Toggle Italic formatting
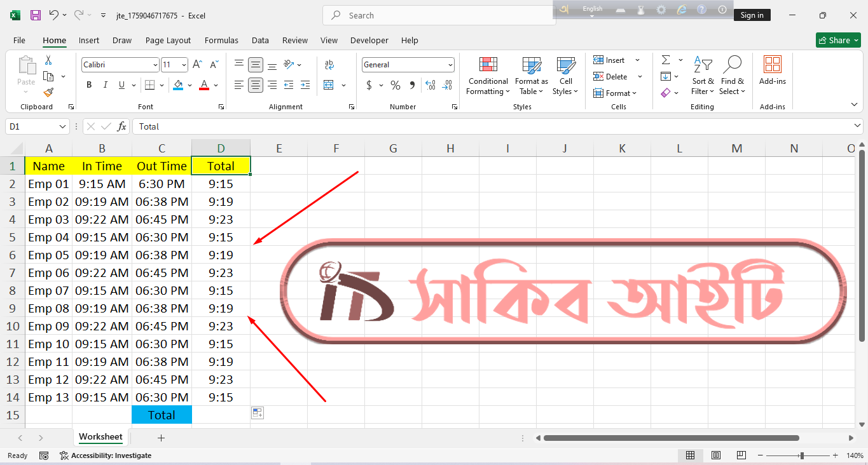Image resolution: width=868 pixels, height=465 pixels. (105, 85)
